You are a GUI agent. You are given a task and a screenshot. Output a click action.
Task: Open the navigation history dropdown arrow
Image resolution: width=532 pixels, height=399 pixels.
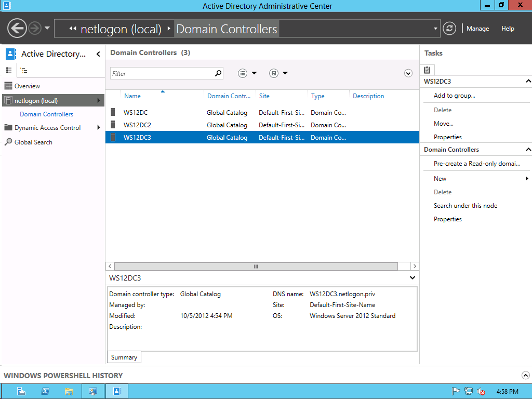pos(47,28)
